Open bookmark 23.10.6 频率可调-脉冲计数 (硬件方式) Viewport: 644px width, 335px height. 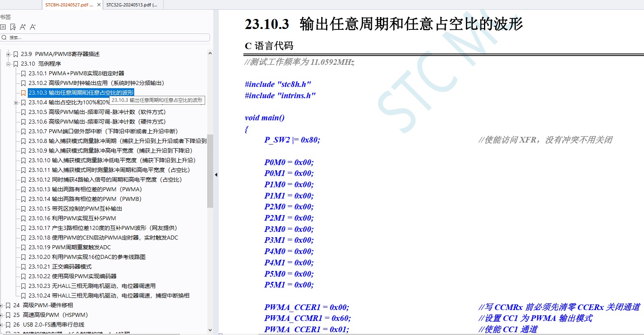tap(97, 122)
